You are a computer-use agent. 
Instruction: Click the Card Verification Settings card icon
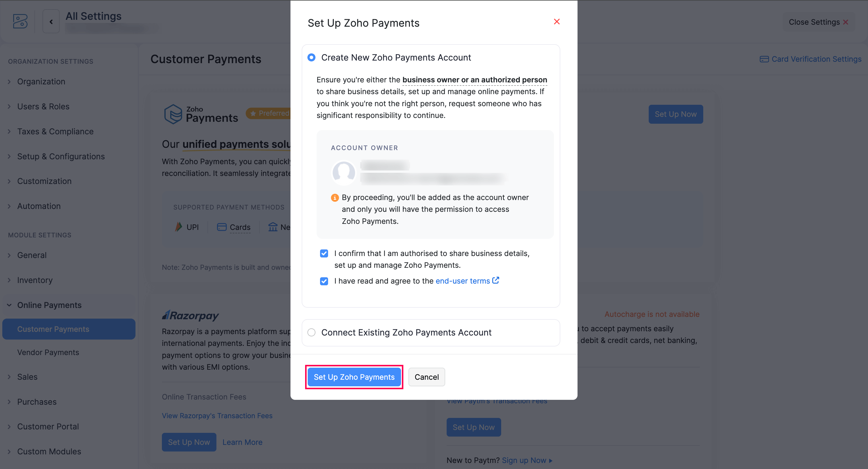tap(764, 59)
